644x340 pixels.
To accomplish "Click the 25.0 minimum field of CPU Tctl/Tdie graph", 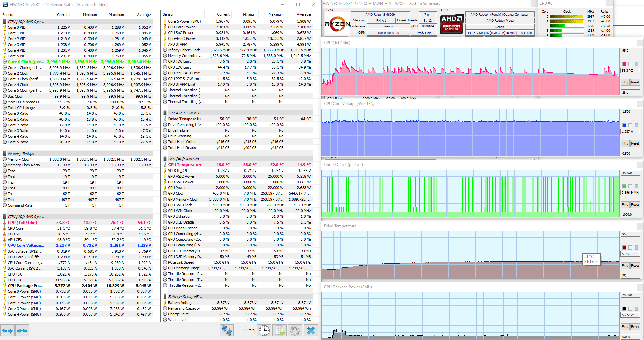I will [630, 92].
